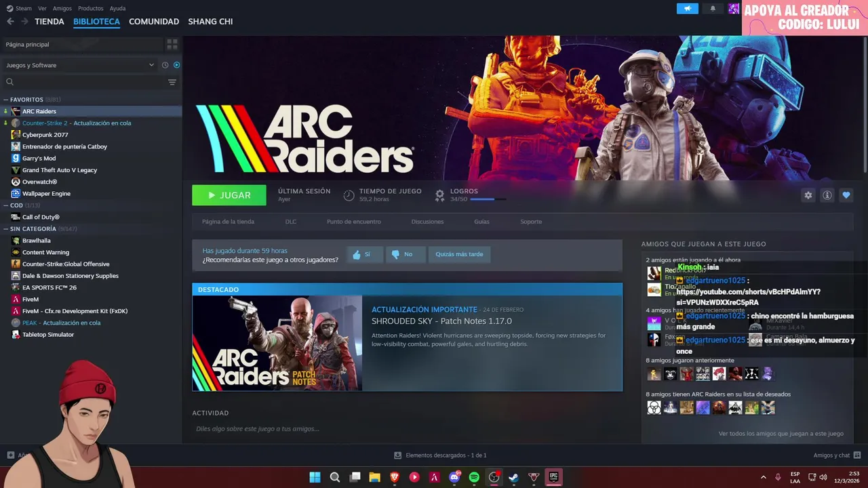Collapse the SIN CATEGORÍA category
This screenshot has height=488, width=868.
[x=6, y=229]
